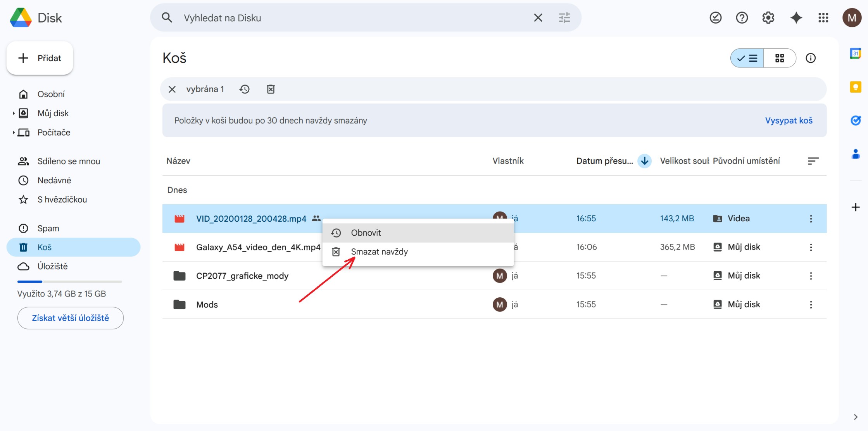The width and height of the screenshot is (868, 431).
Task: Switch to grid layout view
Action: [x=780, y=58]
